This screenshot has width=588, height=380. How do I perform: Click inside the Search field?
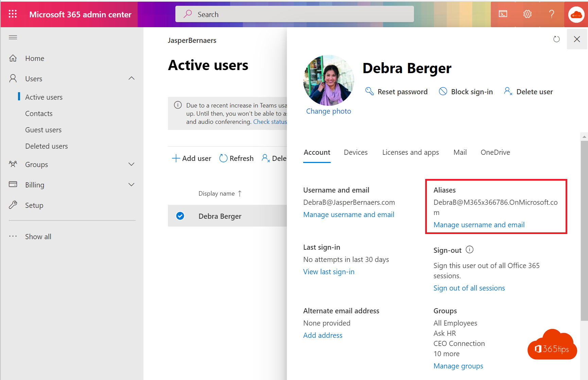(x=294, y=14)
